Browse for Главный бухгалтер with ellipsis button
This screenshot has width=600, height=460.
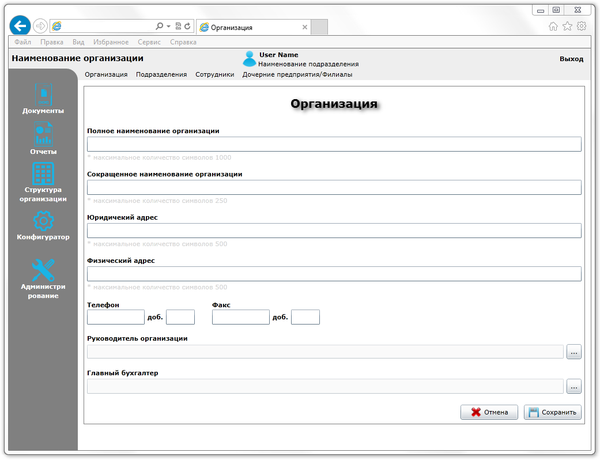tap(574, 387)
